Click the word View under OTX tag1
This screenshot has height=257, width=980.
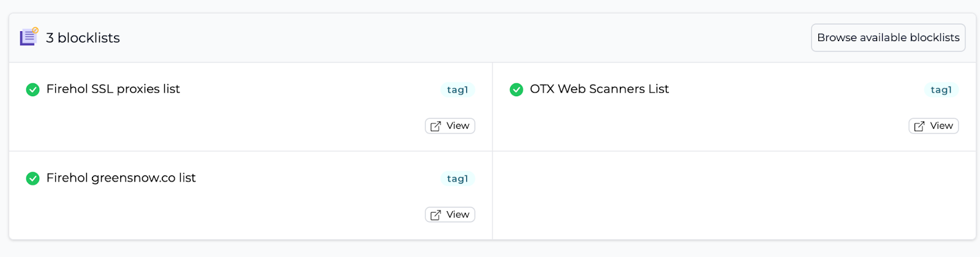tap(941, 126)
